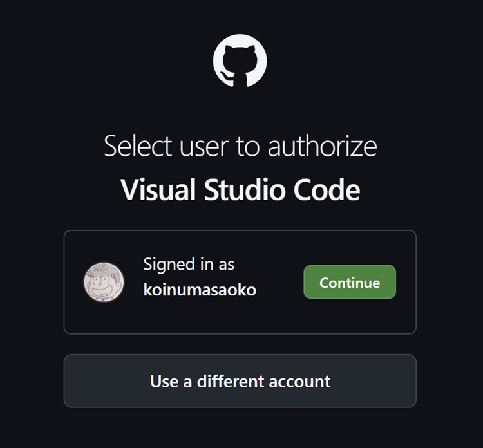This screenshot has height=448, width=483.
Task: Click the white circular GitHub icon
Action: [x=240, y=61]
